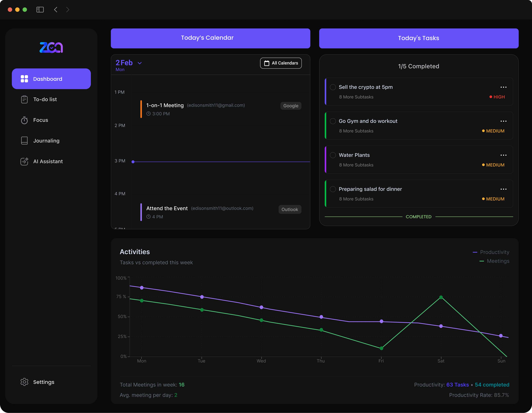Click the HIGH priority label
The image size is (532, 413).
coord(497,97)
